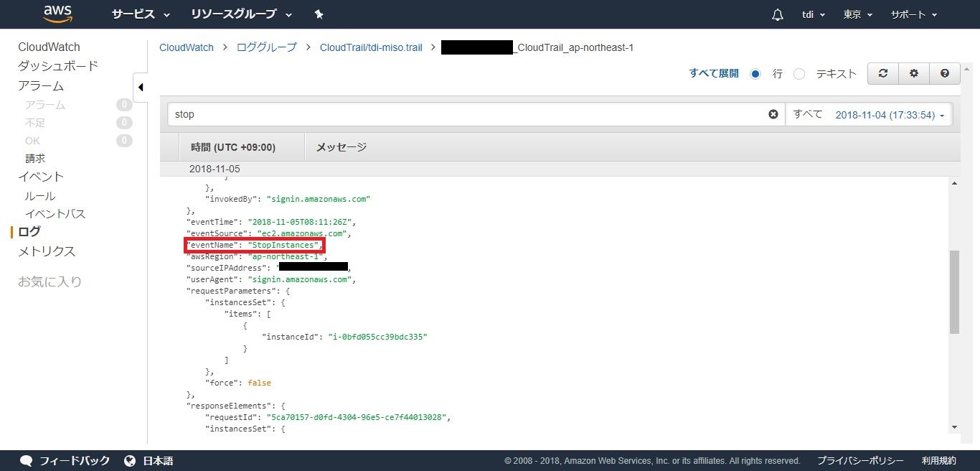Click the help question mark icon
Screen dimensions: 980x471
coord(945,73)
